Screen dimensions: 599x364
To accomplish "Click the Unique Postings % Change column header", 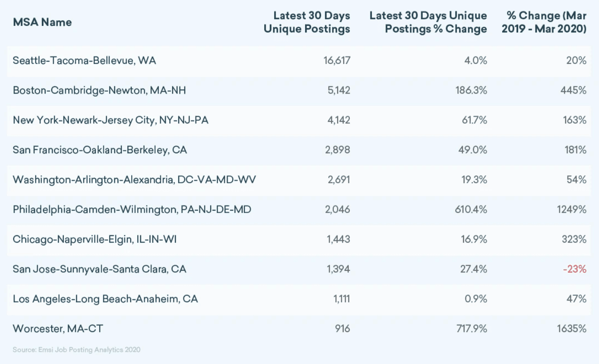I will 428,22.
